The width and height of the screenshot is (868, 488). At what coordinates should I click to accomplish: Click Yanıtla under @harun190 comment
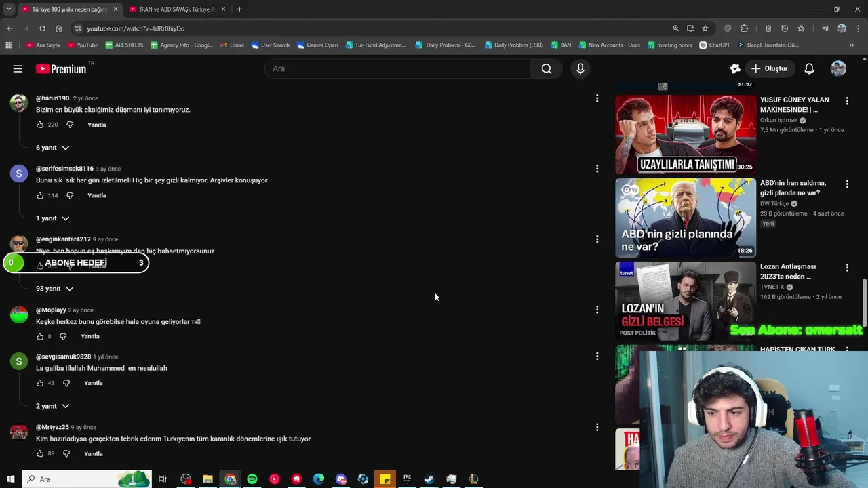coord(97,125)
